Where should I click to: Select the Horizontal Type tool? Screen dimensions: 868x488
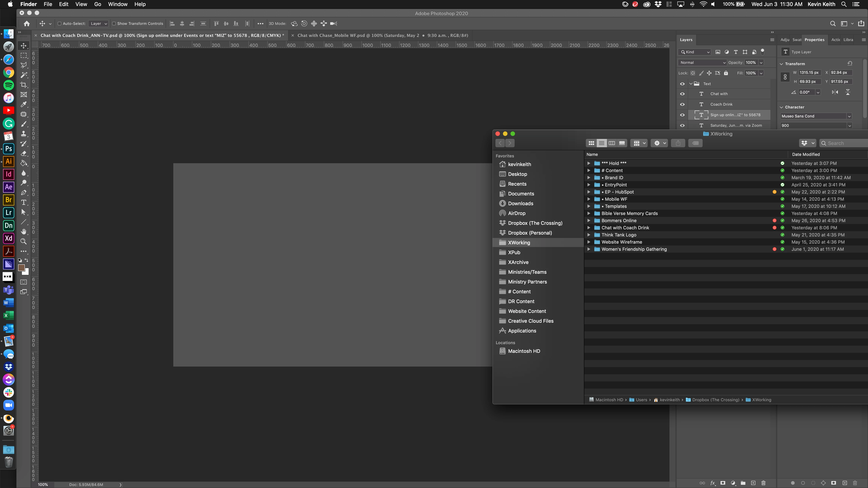tap(24, 202)
